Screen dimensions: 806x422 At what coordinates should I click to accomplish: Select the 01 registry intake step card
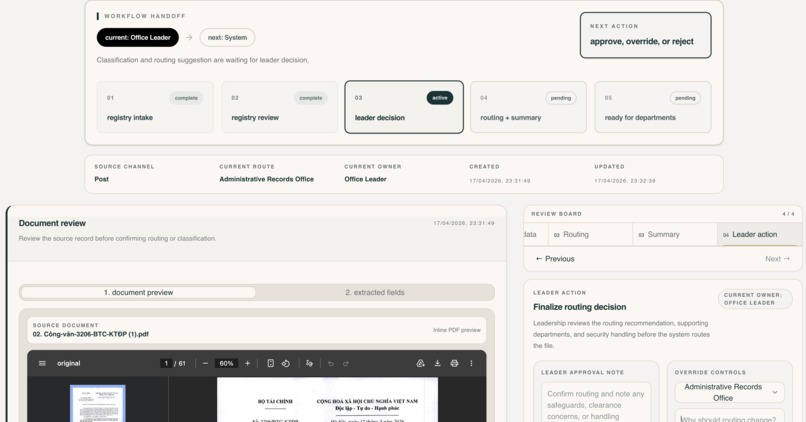pyautogui.click(x=155, y=107)
